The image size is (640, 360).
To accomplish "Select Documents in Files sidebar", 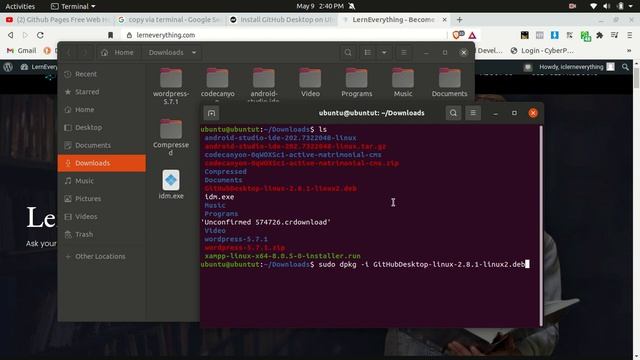I will pyautogui.click(x=102, y=145).
